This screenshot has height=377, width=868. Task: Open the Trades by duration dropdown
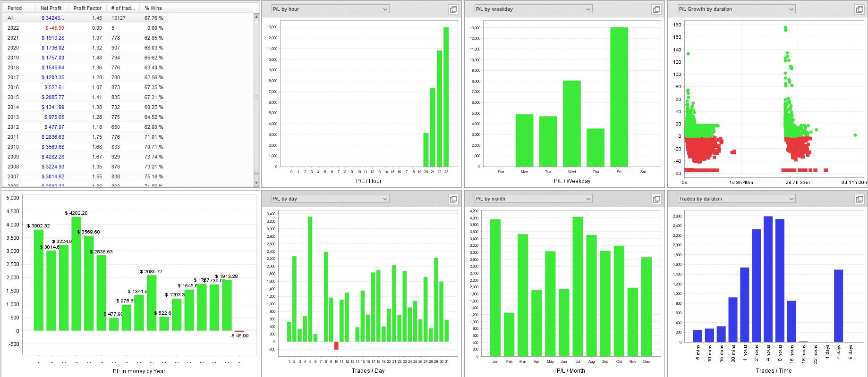click(x=736, y=199)
